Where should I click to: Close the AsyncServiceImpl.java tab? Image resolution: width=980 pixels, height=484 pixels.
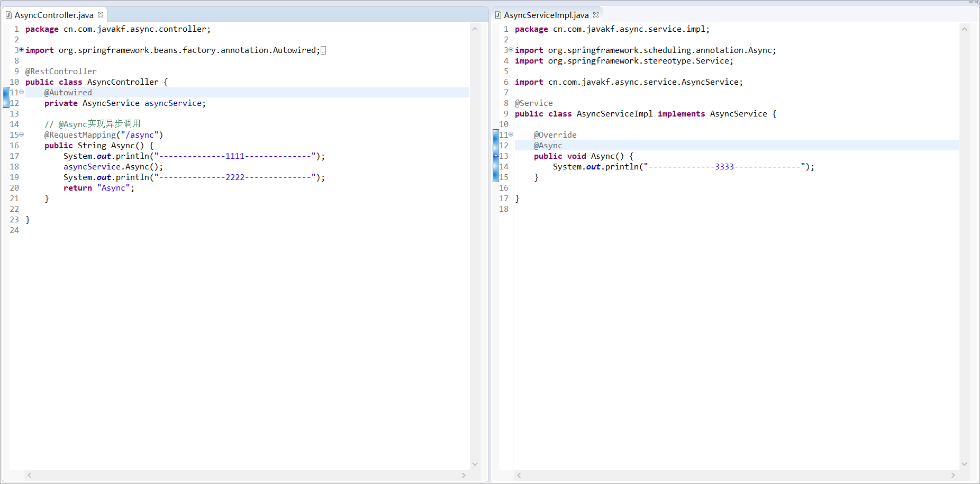click(596, 15)
